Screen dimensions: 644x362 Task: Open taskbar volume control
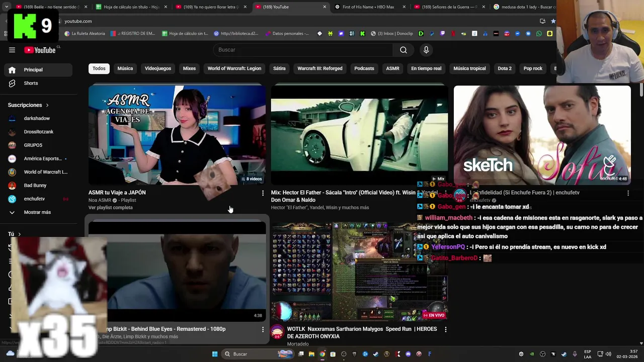[x=608, y=354]
